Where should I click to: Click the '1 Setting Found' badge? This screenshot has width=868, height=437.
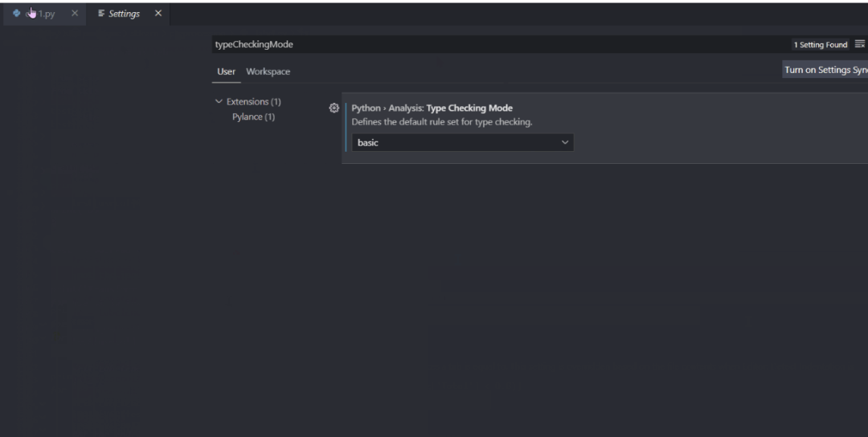tap(821, 45)
